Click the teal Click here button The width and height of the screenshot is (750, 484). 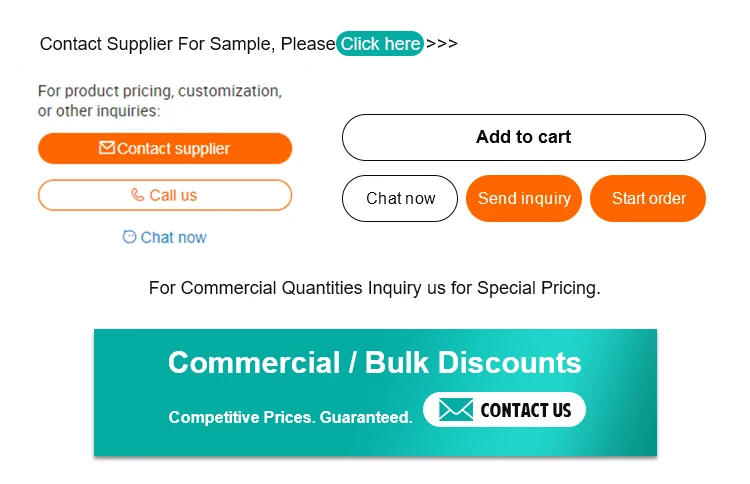tap(380, 44)
